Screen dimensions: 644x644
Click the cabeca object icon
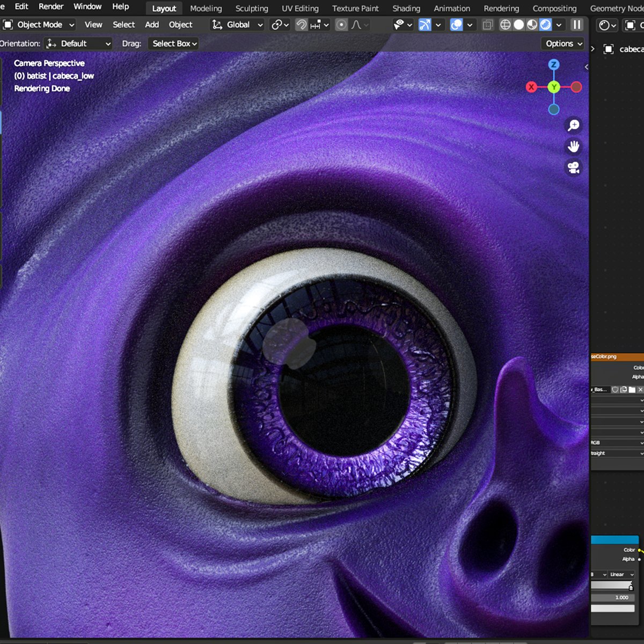[609, 49]
